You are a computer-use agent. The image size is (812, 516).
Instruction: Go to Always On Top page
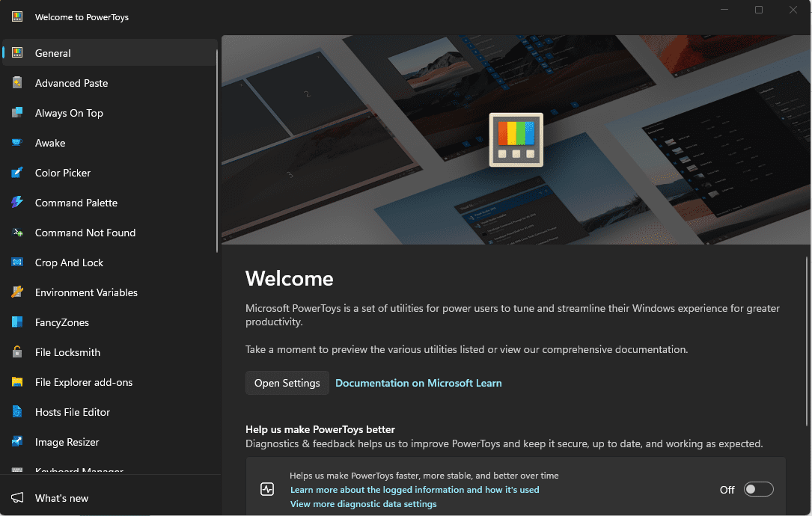coord(110,113)
